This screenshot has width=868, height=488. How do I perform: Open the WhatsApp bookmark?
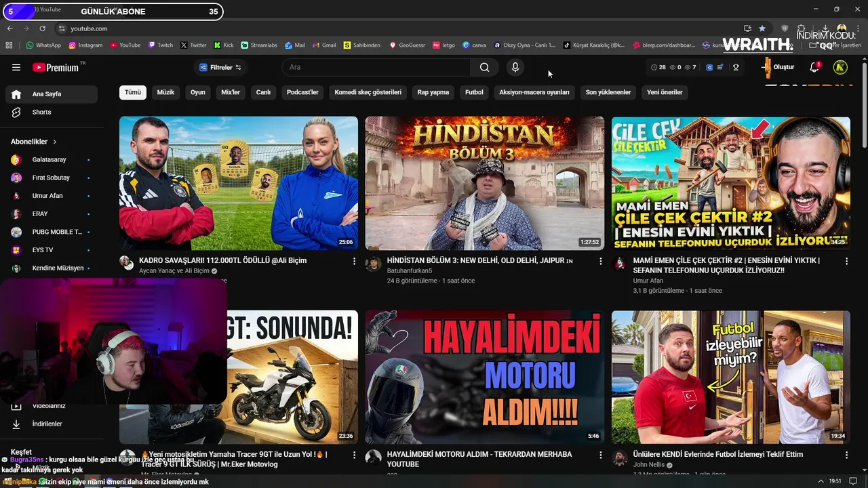(43, 45)
